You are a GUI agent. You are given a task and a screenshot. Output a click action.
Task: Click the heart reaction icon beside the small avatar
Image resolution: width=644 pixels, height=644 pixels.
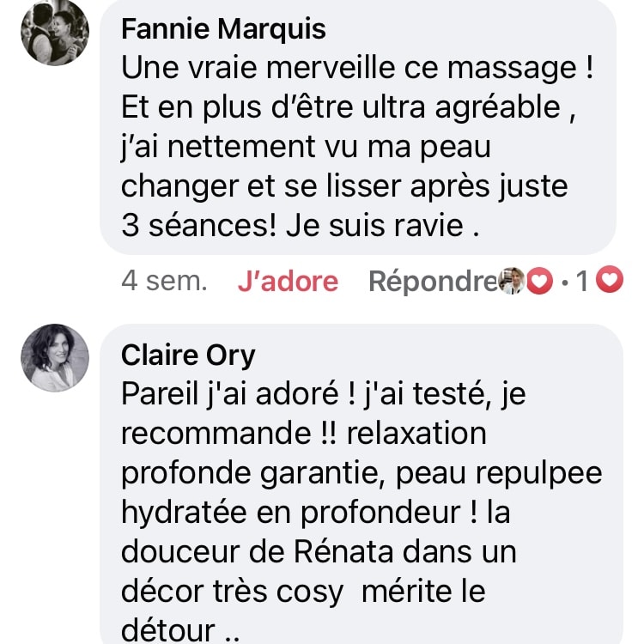(539, 281)
